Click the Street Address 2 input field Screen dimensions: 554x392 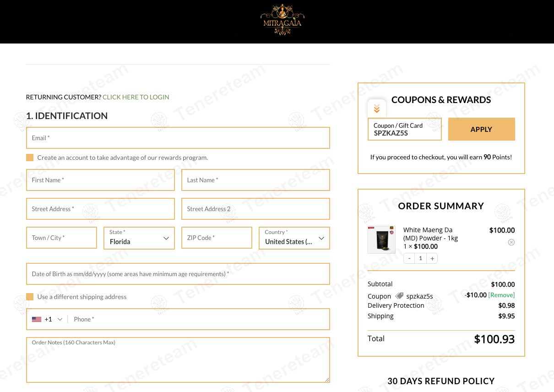[255, 209]
